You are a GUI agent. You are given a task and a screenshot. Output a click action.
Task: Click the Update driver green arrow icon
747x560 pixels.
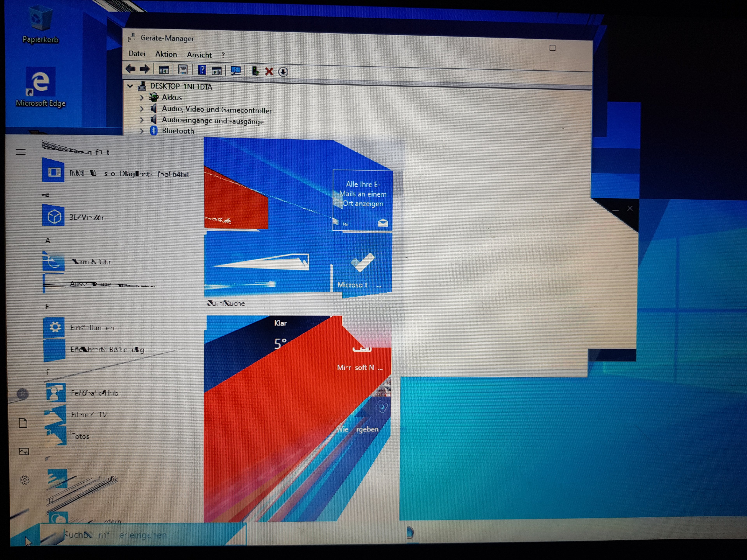[255, 71]
